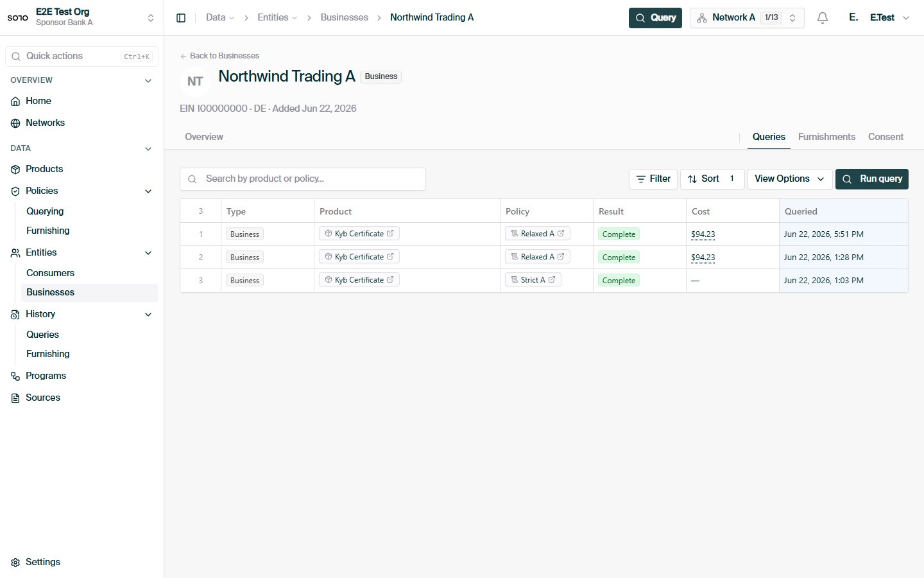Viewport: 924px width, 578px height.
Task: Open Networks via the globe icon
Action: 15,123
